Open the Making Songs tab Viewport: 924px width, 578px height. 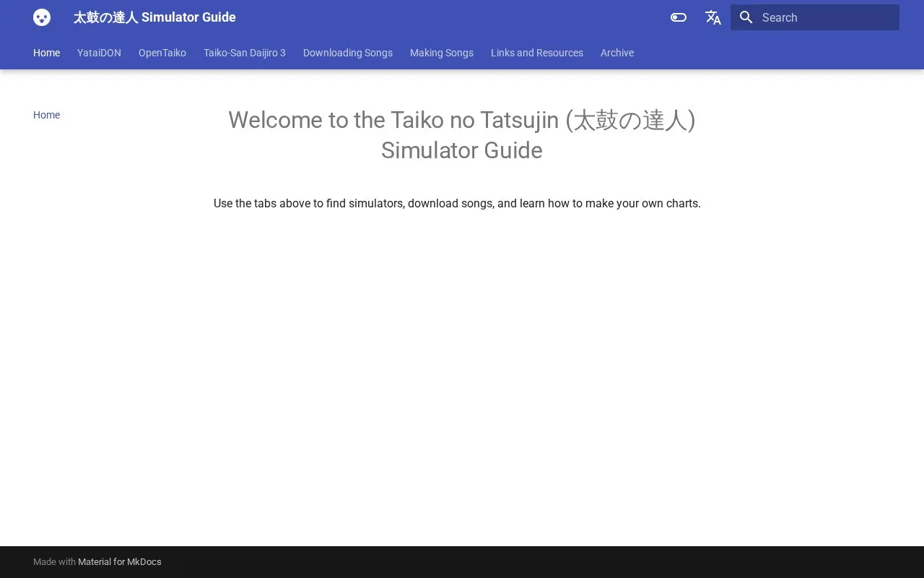point(442,53)
